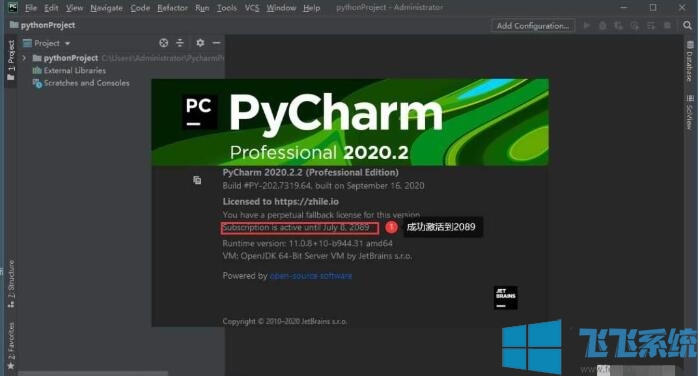699x376 pixels.
Task: Click the PC logo in About banner
Action: (x=200, y=112)
